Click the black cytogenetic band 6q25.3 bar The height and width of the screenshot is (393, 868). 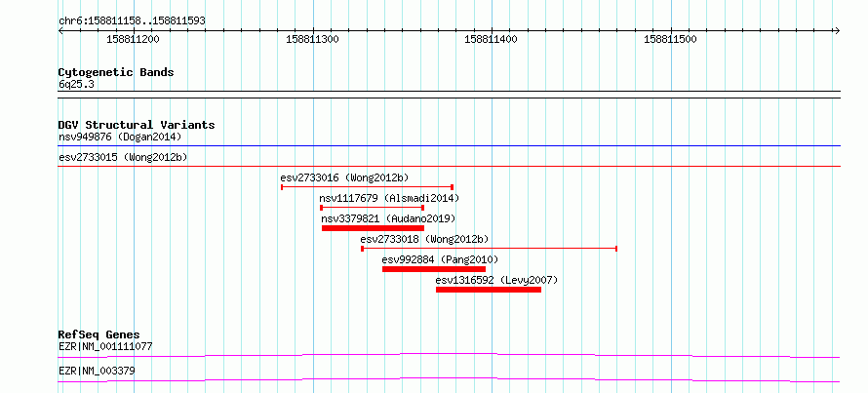click(449, 95)
